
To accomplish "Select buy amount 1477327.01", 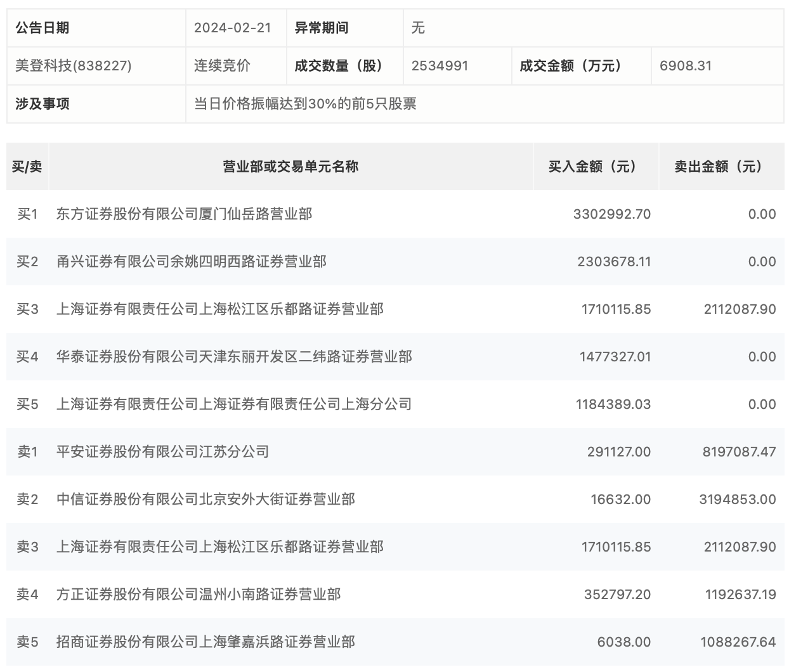I will click(615, 357).
